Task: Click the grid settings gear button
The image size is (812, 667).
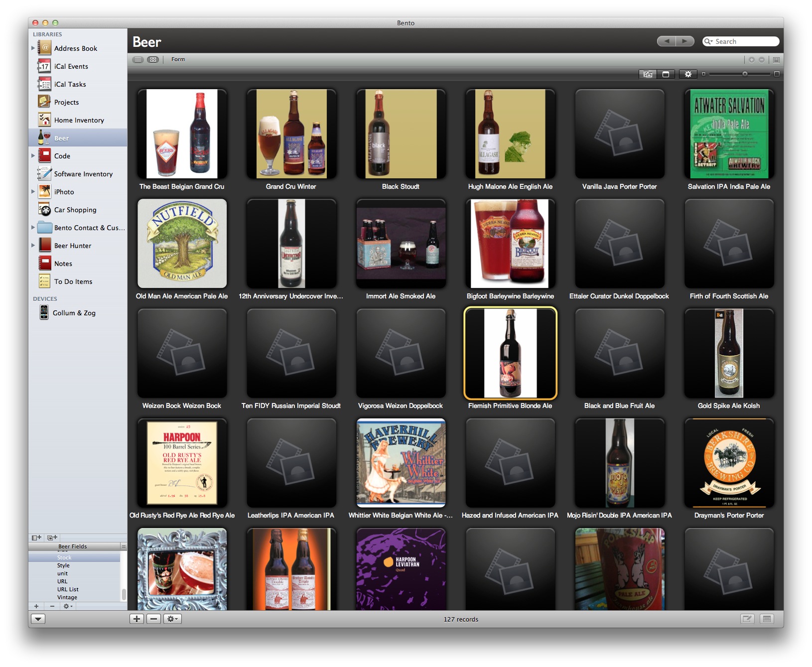Action: click(x=688, y=74)
